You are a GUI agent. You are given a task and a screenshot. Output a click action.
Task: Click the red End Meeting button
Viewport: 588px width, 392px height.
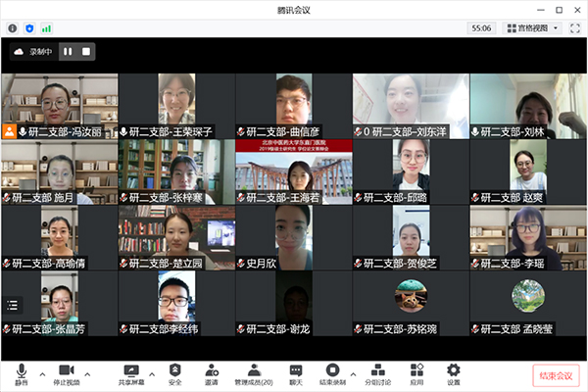pos(555,374)
